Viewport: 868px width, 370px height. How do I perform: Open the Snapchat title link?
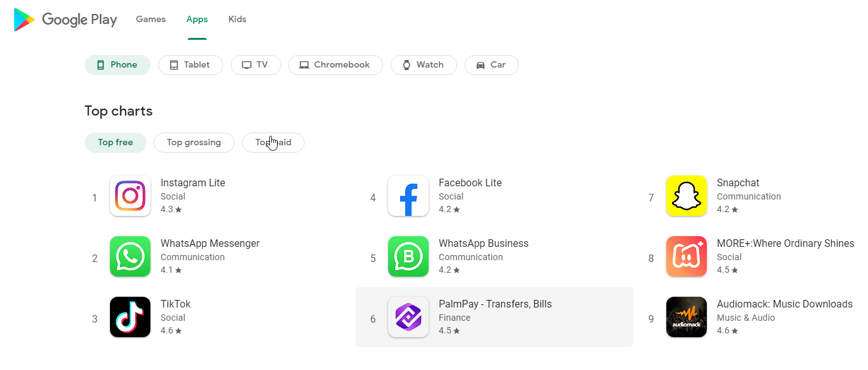738,183
